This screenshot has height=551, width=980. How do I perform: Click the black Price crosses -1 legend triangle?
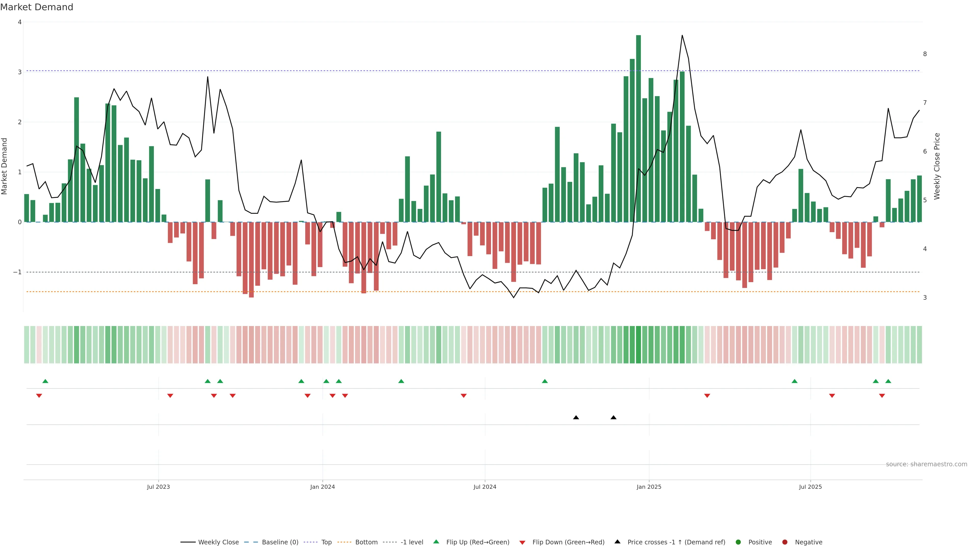(x=617, y=542)
